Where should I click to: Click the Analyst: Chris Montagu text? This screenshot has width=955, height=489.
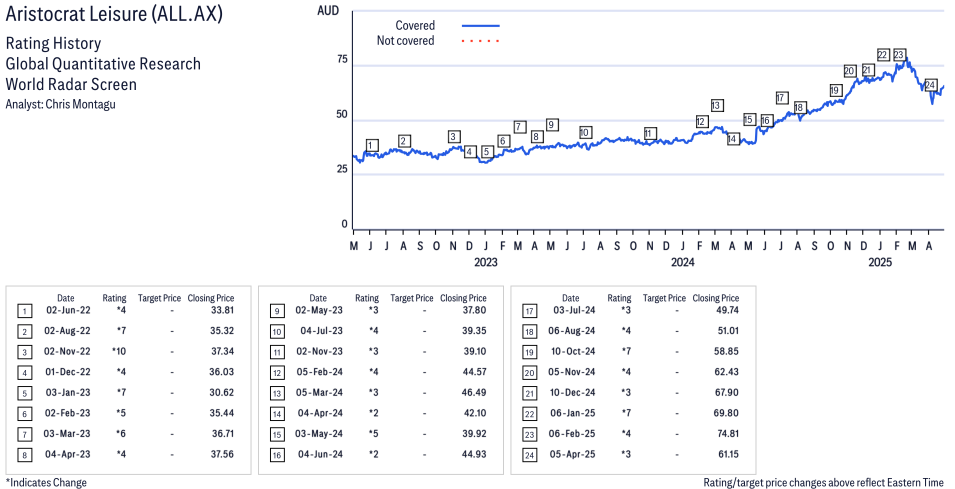tap(60, 104)
